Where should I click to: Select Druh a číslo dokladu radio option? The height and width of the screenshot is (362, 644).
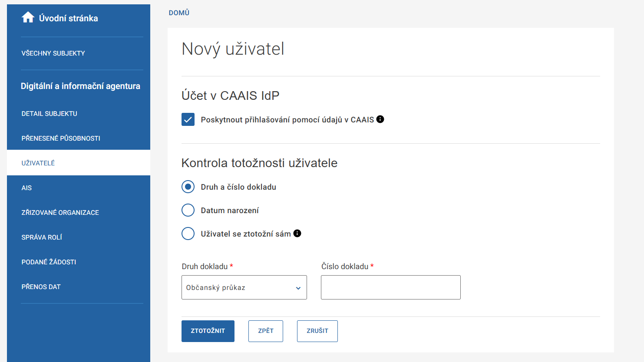click(188, 187)
